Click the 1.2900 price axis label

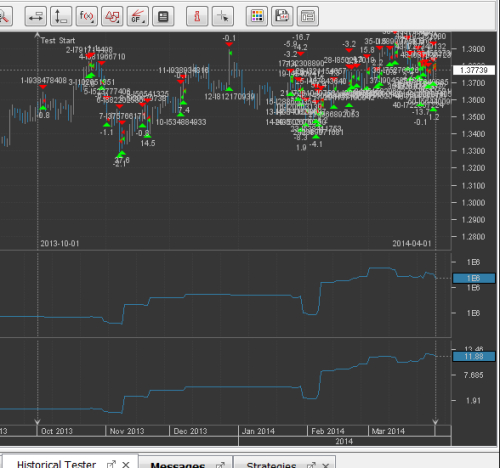click(x=473, y=220)
